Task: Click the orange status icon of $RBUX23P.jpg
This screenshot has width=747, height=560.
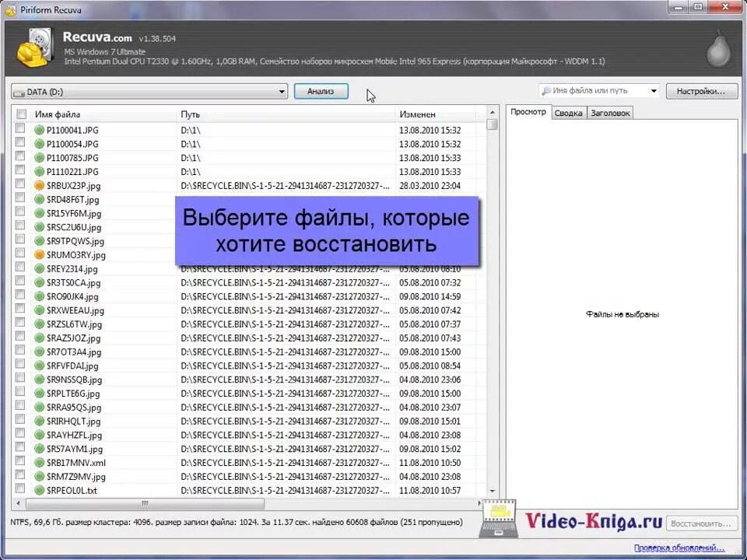Action: [x=40, y=186]
